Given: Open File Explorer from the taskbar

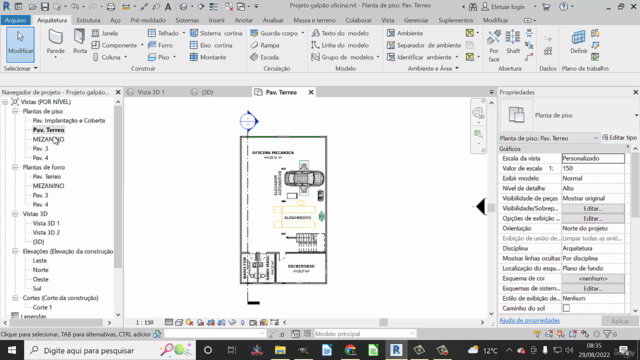Looking at the screenshot, I should (x=280, y=350).
